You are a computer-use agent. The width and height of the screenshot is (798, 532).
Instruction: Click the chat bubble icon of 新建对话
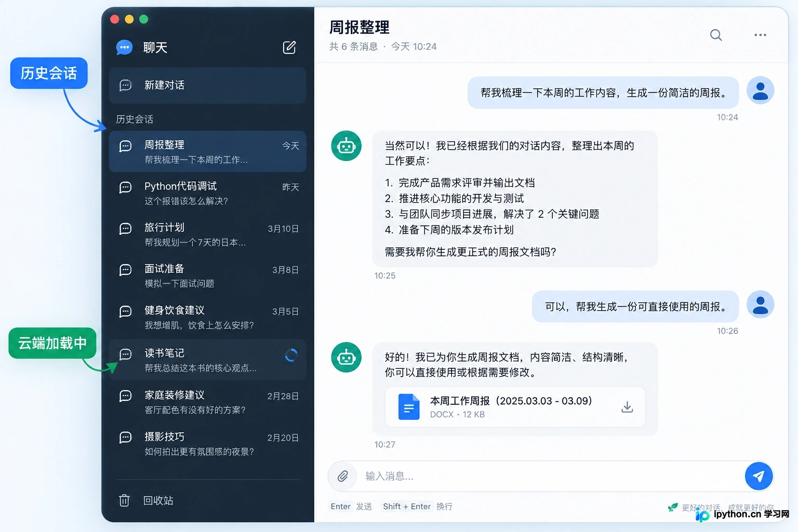(125, 85)
